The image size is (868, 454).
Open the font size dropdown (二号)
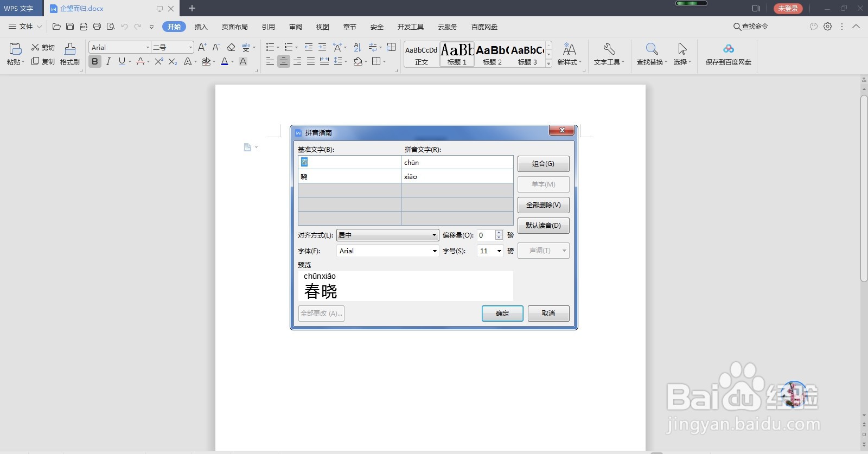click(190, 48)
